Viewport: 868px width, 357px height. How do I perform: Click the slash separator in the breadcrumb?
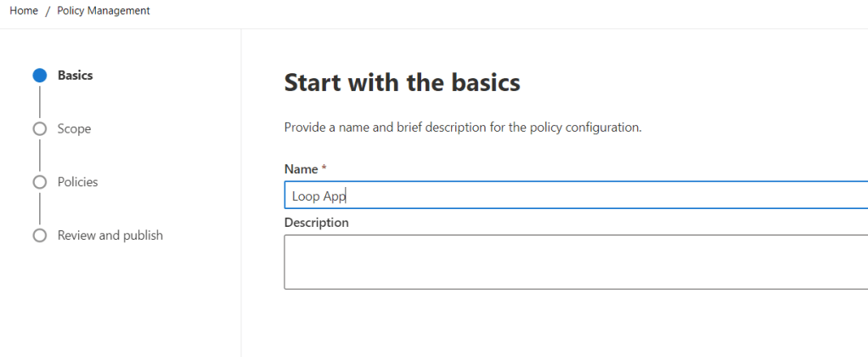pyautogui.click(x=48, y=11)
